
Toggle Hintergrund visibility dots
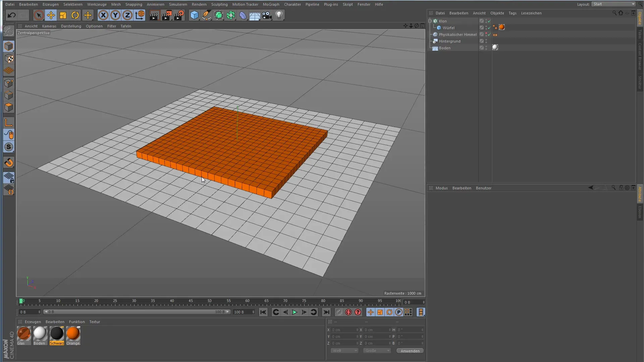(486, 41)
